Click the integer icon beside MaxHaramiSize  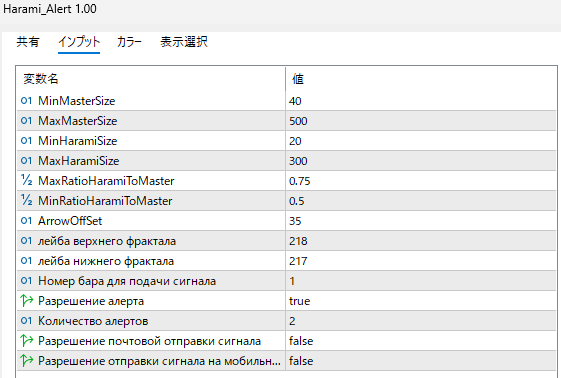click(x=26, y=161)
